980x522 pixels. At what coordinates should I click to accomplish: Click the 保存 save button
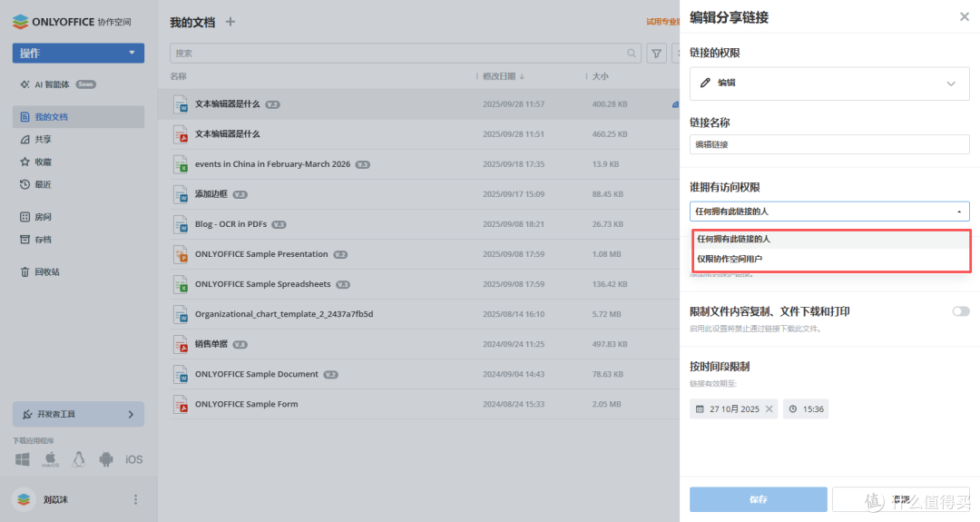tap(758, 499)
